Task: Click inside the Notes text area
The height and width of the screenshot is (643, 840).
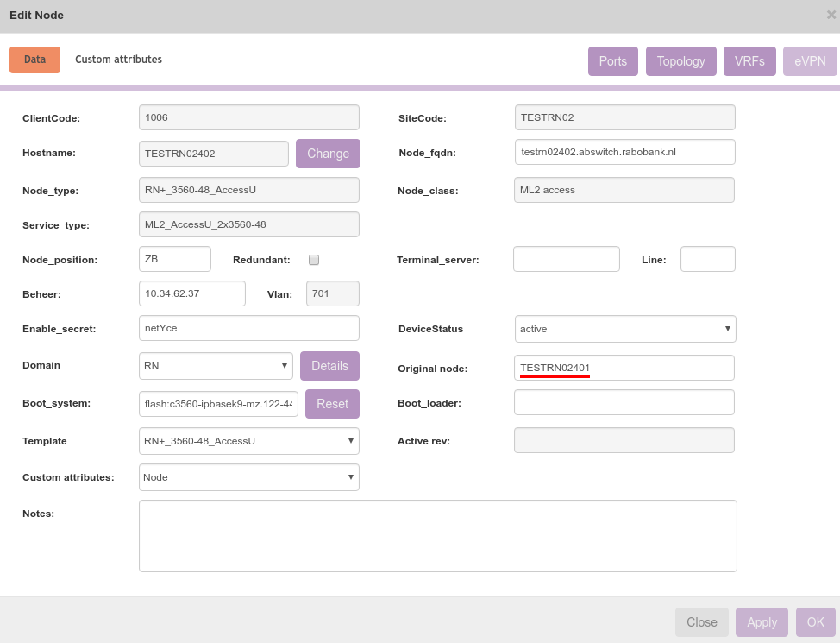Action: click(437, 536)
